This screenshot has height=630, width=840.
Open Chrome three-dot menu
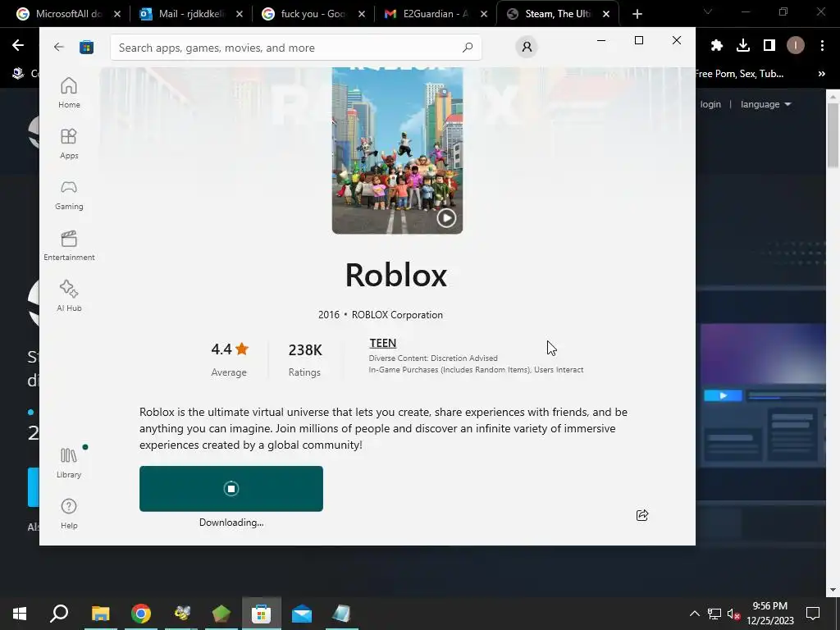click(x=822, y=46)
